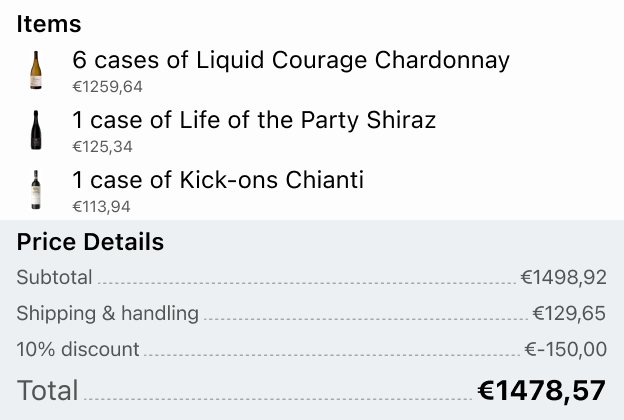The height and width of the screenshot is (420, 624).
Task: Click the discount amount €-150,00
Action: point(565,349)
